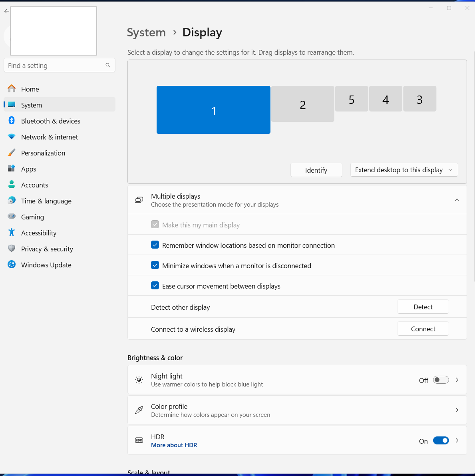Click the Apps icon in sidebar

point(12,169)
